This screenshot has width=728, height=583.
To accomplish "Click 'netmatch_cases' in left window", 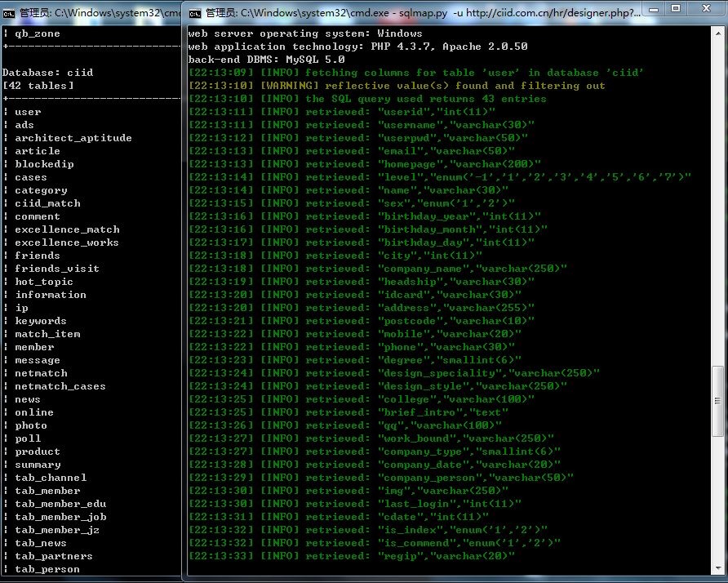I will (x=60, y=386).
